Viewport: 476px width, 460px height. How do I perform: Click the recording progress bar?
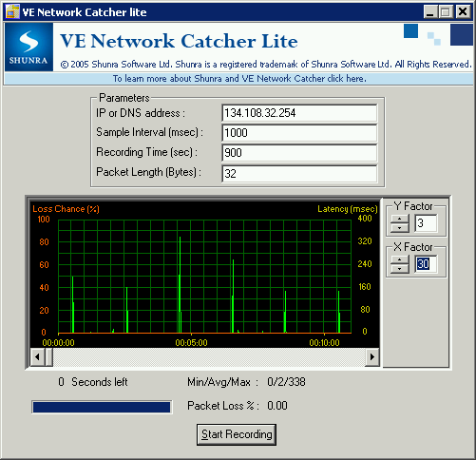click(102, 407)
